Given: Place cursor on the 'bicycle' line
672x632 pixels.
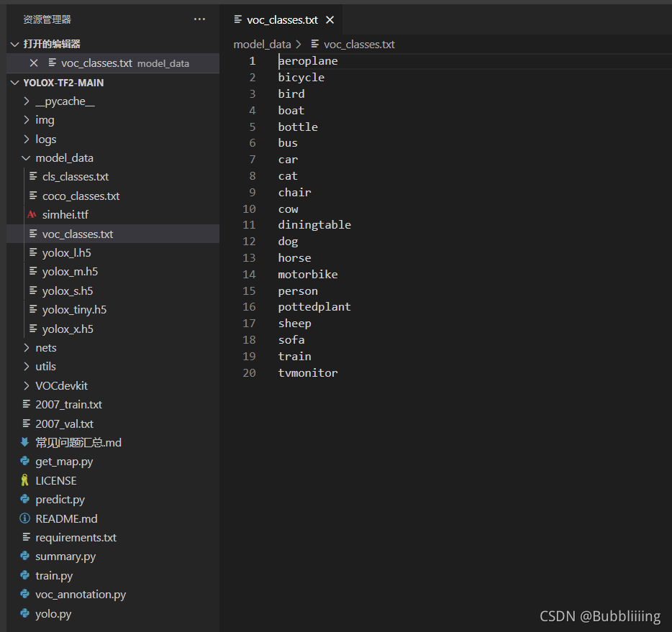Looking at the screenshot, I should 301,78.
